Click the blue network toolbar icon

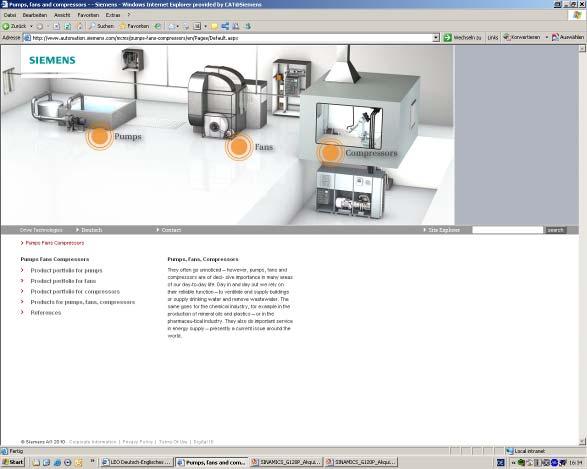(225, 26)
